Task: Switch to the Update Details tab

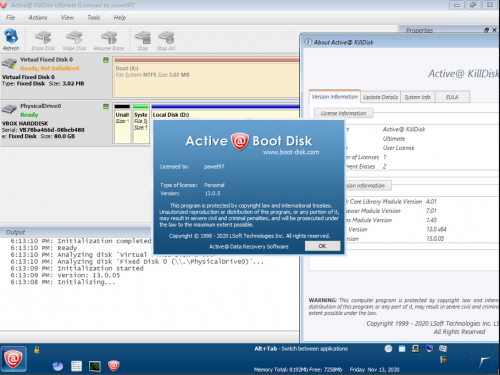Action: click(x=380, y=97)
